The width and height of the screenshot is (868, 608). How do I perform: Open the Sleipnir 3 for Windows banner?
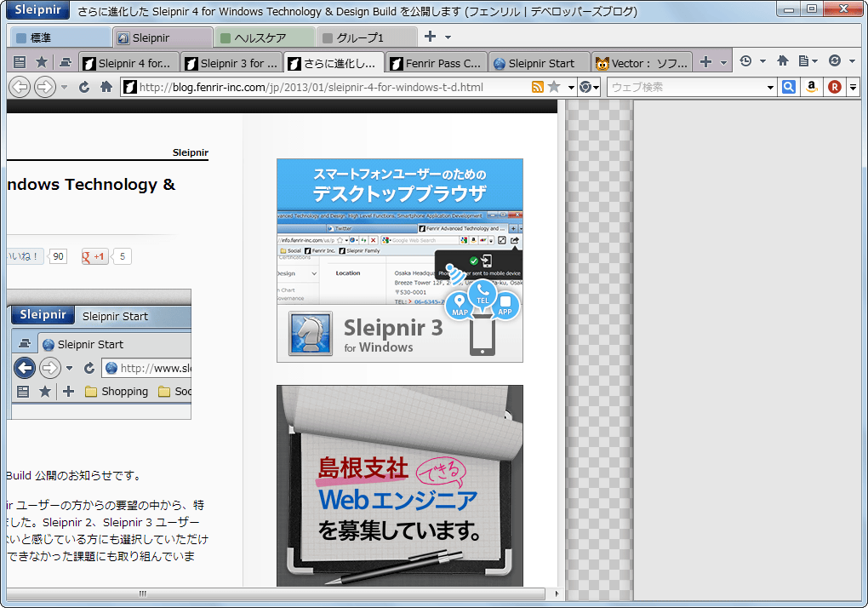400,261
